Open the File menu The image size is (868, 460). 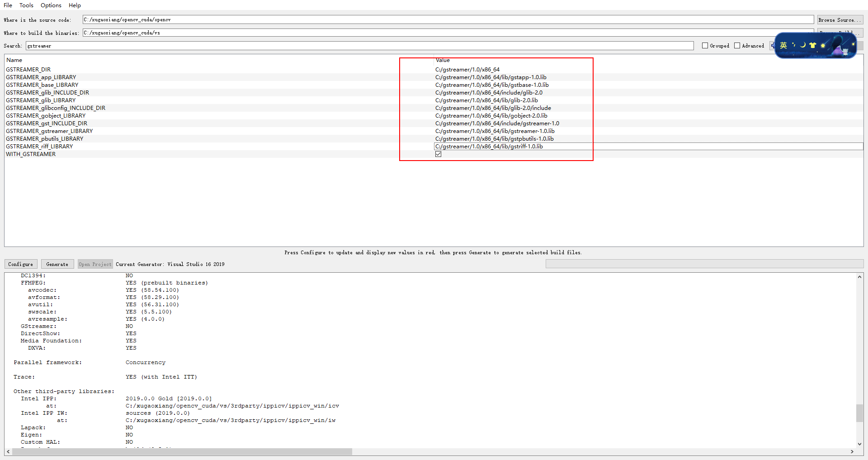click(8, 5)
